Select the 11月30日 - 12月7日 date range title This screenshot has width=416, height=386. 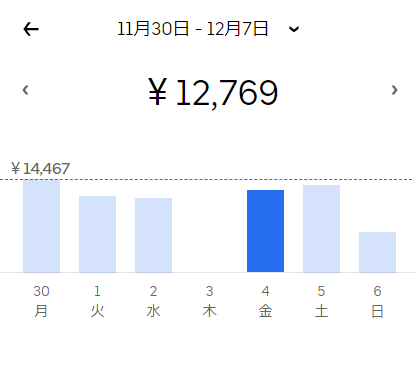193,29
